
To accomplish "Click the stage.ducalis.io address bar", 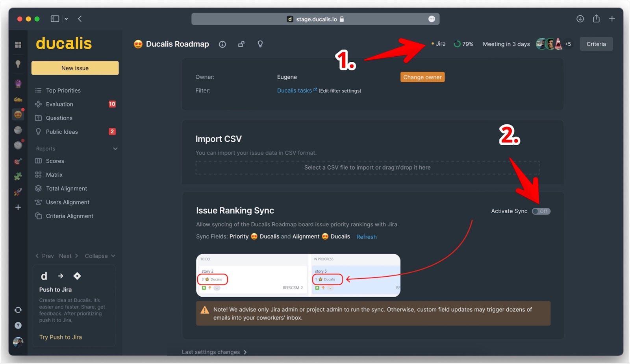I will 315,19.
